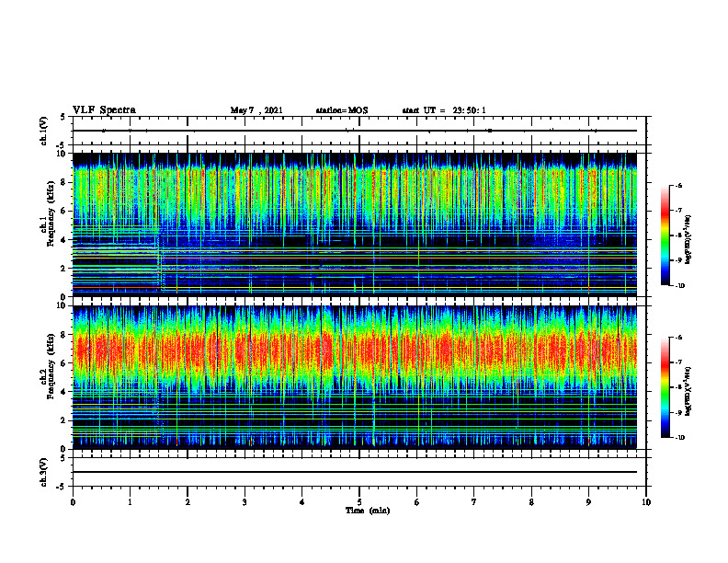This screenshot has height=563, width=728.
Task: Click the "-6" tick on ch.1 colorbar
Action: (x=678, y=186)
